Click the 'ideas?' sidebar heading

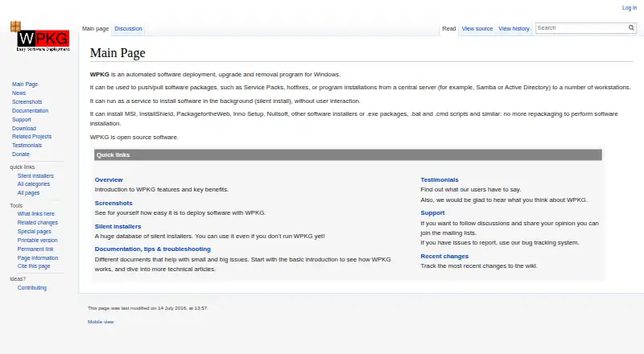coord(18,279)
